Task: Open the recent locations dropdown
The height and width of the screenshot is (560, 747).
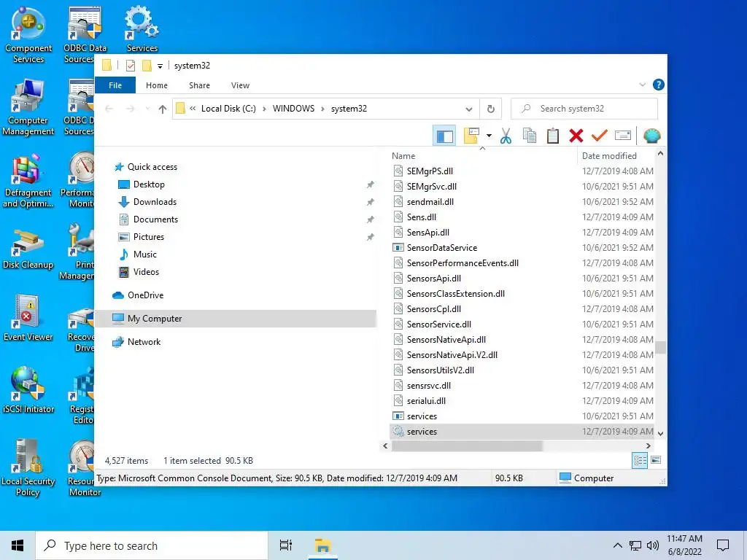Action: 147,109
